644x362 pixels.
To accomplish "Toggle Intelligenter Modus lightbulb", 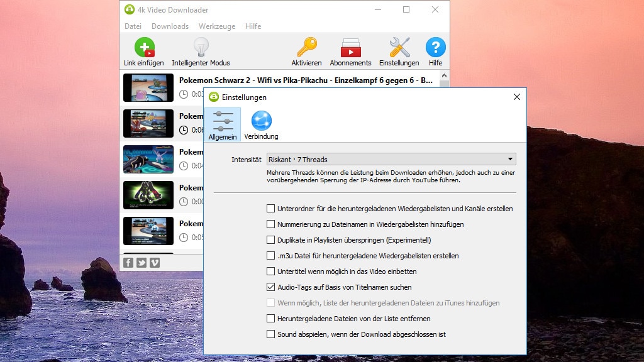I will tap(201, 48).
